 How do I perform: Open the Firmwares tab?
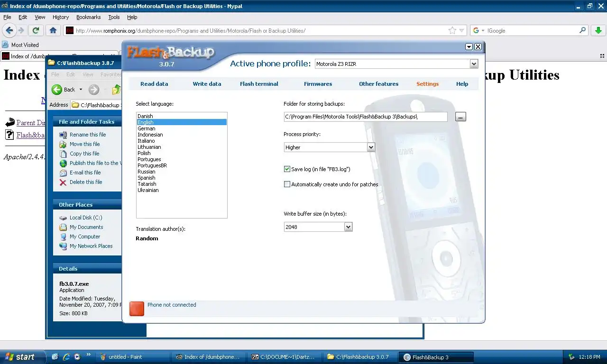click(318, 84)
